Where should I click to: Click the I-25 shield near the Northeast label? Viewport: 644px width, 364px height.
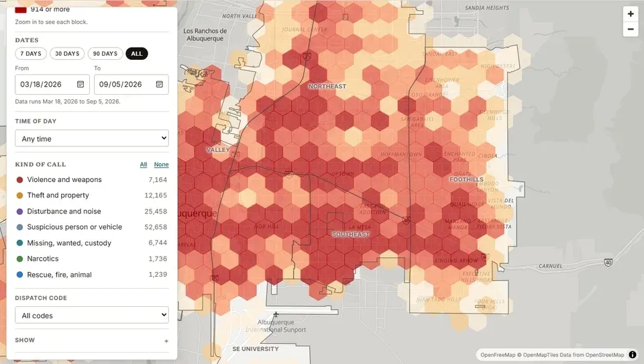(x=307, y=56)
